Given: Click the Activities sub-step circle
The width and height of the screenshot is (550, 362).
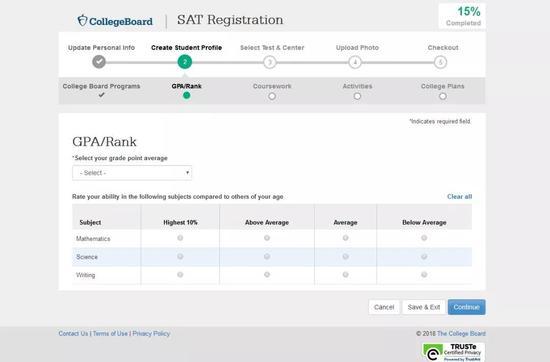Looking at the screenshot, I should [x=357, y=96].
